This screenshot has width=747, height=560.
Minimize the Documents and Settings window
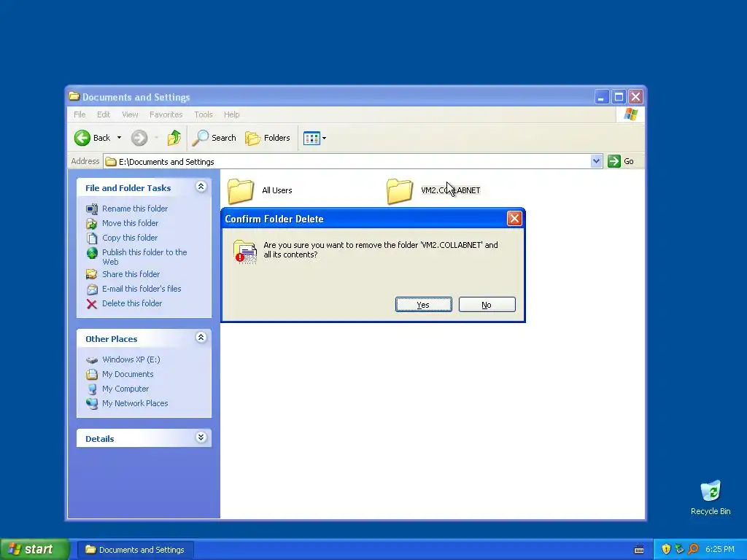coord(602,97)
